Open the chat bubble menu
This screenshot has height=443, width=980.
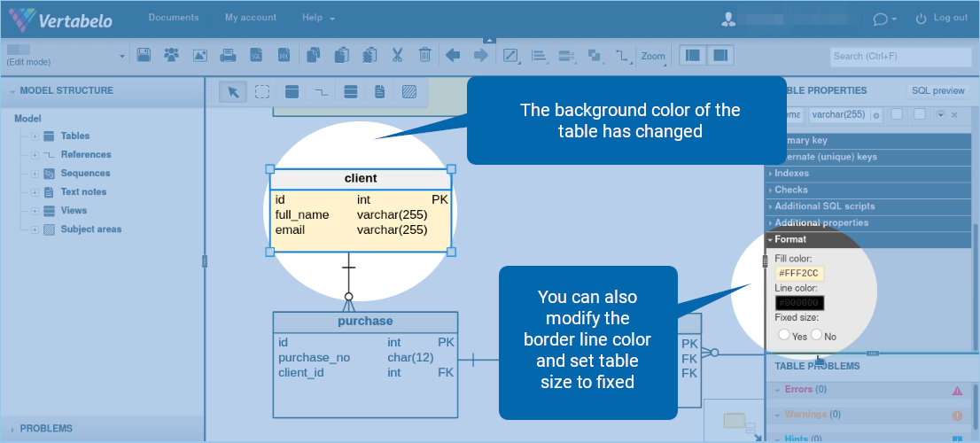click(x=884, y=19)
